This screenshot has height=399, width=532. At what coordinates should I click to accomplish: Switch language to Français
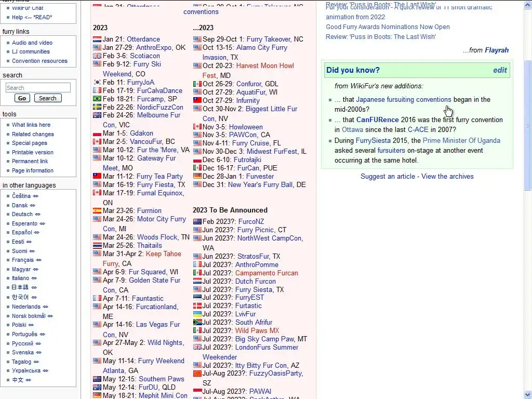coord(23,260)
